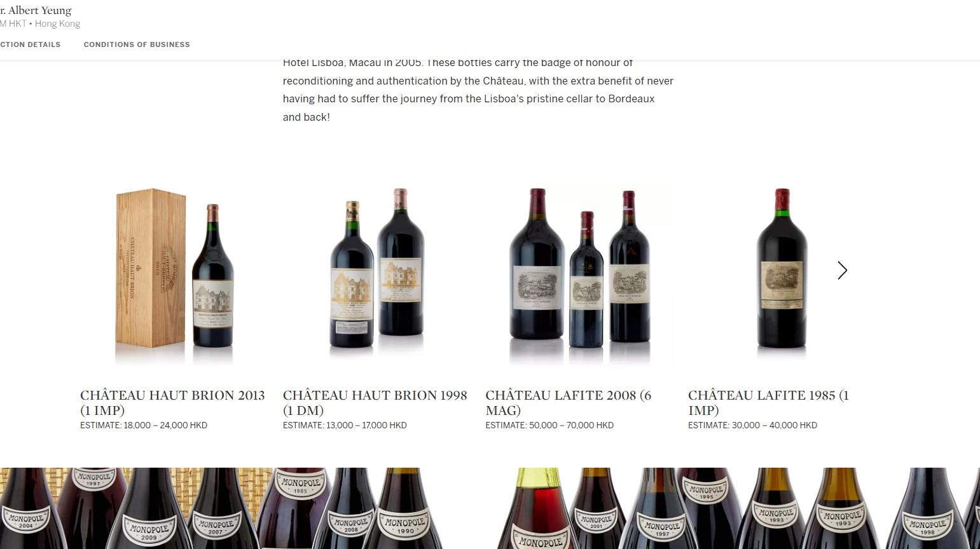Open Château Lafite 2008 (6 MAG) title
Viewport: 980px width, 549px height.
(569, 403)
